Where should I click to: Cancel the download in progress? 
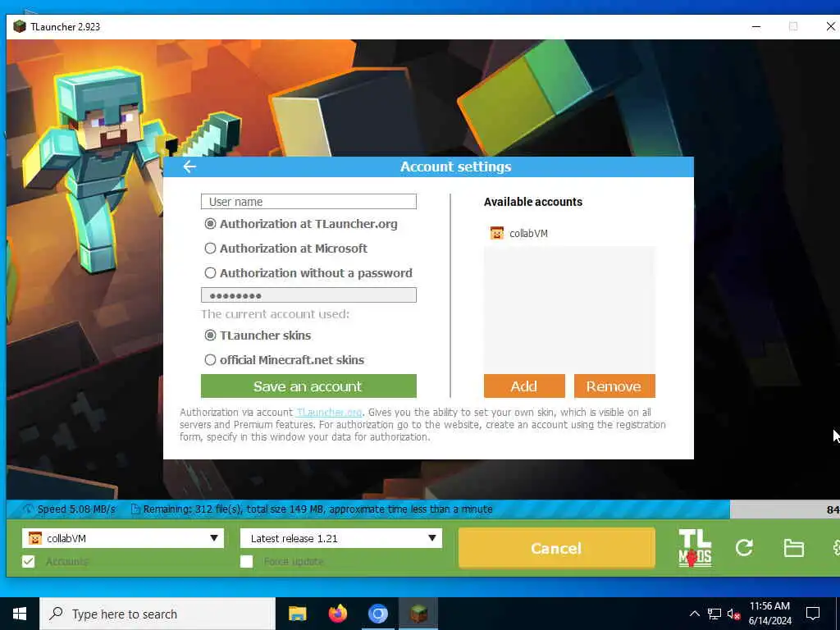[557, 548]
